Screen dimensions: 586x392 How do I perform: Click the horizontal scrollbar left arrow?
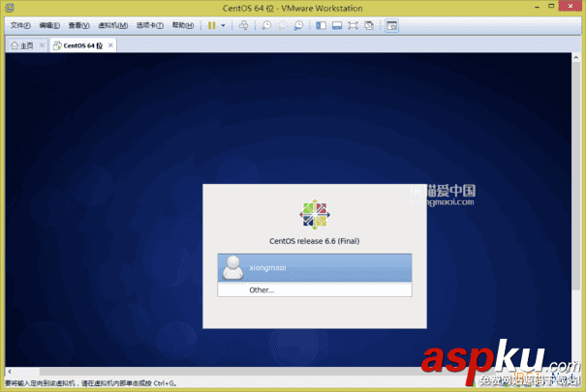pos(10,372)
